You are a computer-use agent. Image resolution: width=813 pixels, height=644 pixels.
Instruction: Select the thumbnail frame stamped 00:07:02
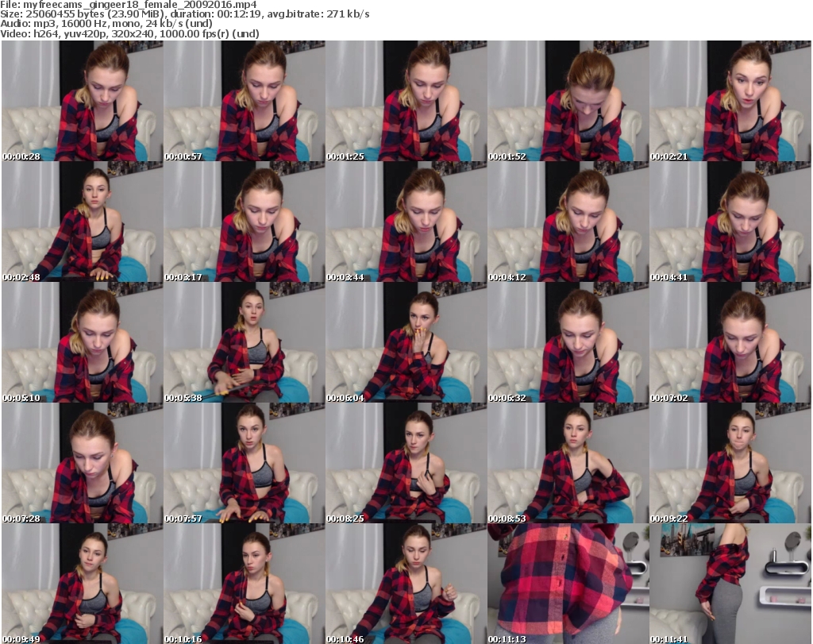tap(730, 343)
